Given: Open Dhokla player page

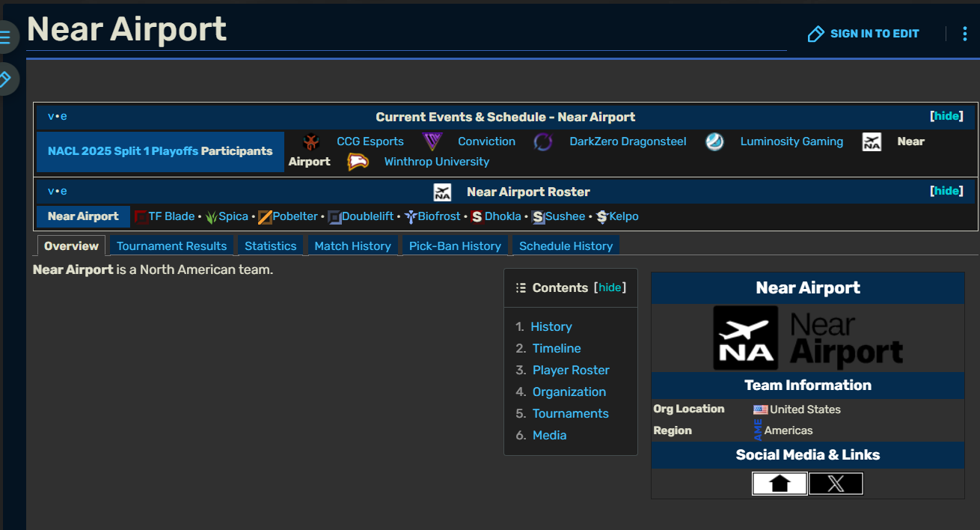Looking at the screenshot, I should (503, 216).
